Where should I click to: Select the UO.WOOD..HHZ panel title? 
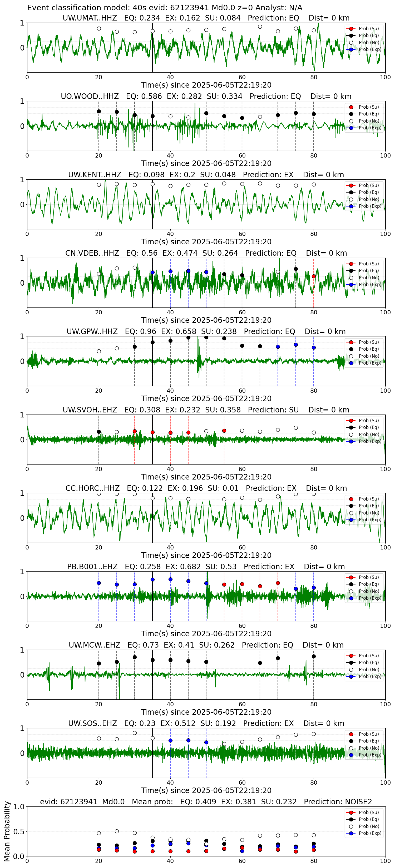[x=206, y=96]
